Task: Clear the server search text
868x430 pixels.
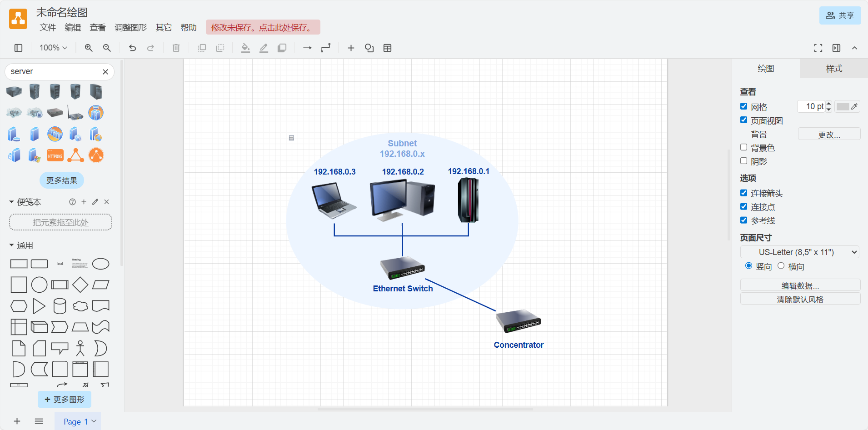Action: [x=105, y=72]
